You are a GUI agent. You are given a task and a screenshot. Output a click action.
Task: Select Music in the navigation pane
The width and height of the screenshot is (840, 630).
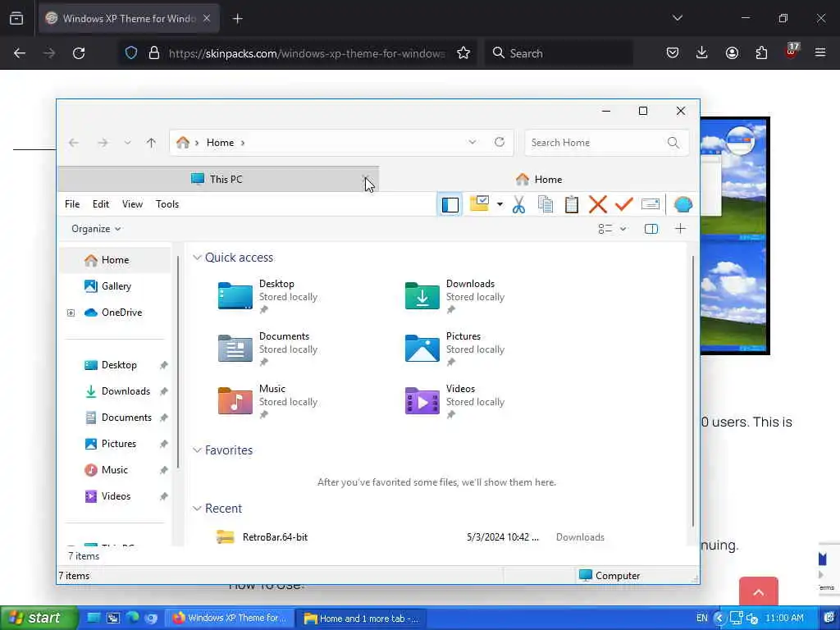click(115, 470)
